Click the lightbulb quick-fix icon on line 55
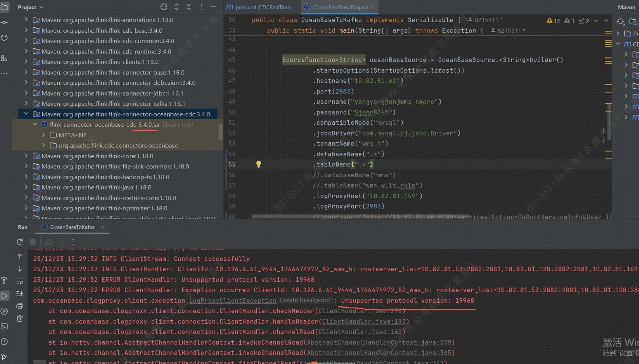The height and width of the screenshot is (364, 639). (258, 164)
